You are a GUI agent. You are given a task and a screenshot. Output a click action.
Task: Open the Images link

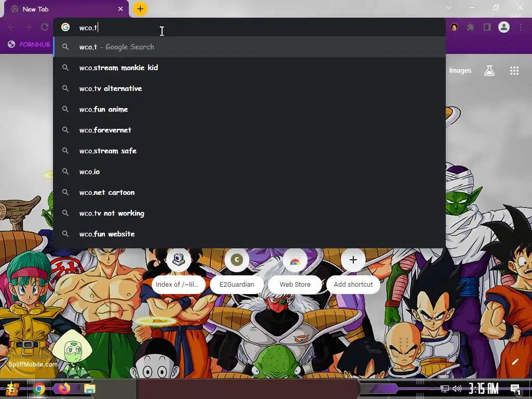(x=460, y=70)
